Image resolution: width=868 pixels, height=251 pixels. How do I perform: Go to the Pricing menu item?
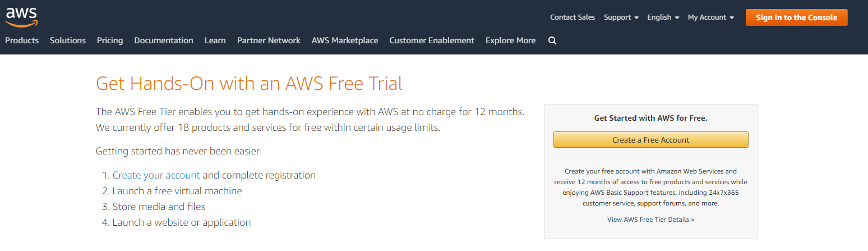click(110, 40)
